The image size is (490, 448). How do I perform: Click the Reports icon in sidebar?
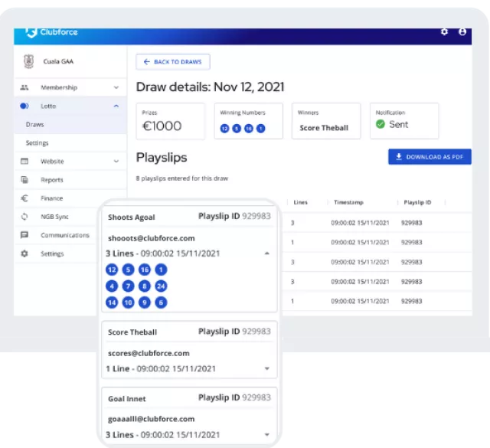tap(24, 180)
